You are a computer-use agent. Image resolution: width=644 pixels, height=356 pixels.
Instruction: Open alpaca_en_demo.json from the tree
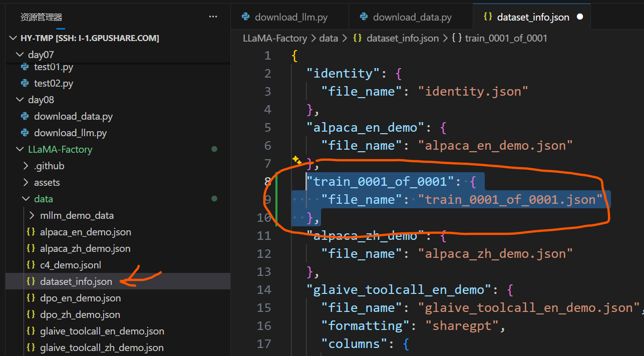[86, 232]
